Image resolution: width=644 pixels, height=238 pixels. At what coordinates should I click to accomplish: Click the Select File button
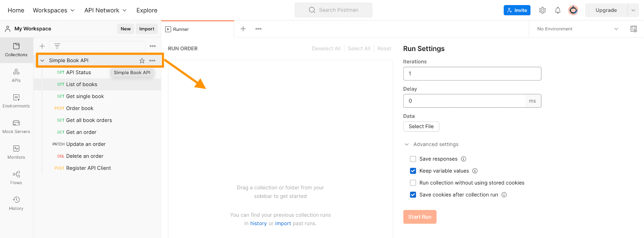click(421, 126)
